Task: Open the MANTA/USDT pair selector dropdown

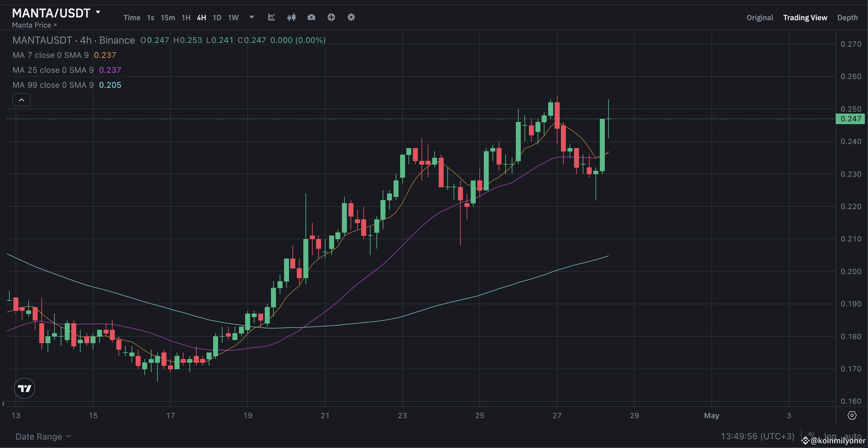Action: (x=98, y=13)
